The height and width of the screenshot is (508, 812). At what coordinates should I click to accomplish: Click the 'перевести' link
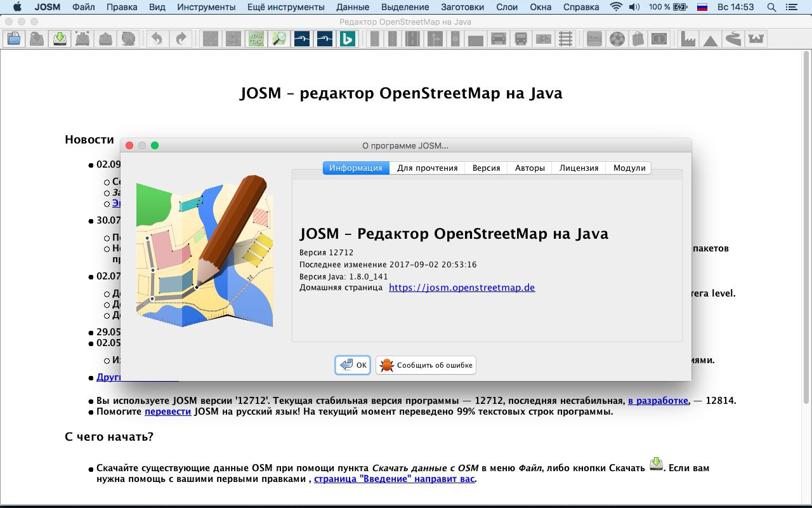pyautogui.click(x=168, y=411)
